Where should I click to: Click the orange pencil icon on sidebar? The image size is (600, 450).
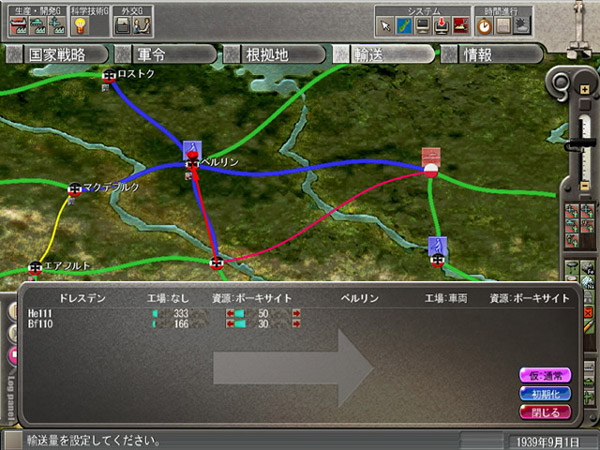click(x=589, y=326)
